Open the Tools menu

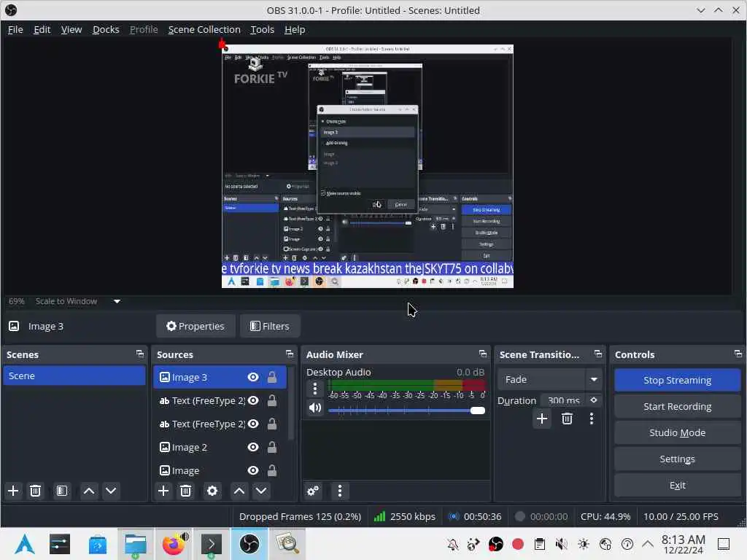click(x=263, y=29)
